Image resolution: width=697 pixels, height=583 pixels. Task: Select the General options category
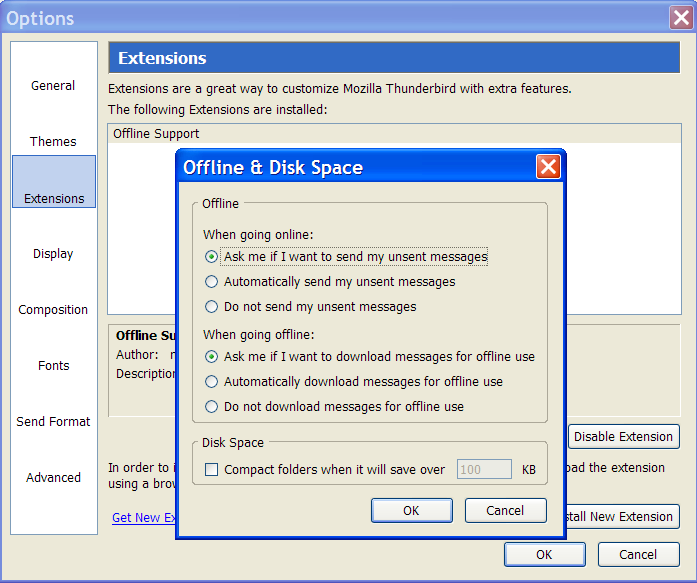[x=53, y=86]
